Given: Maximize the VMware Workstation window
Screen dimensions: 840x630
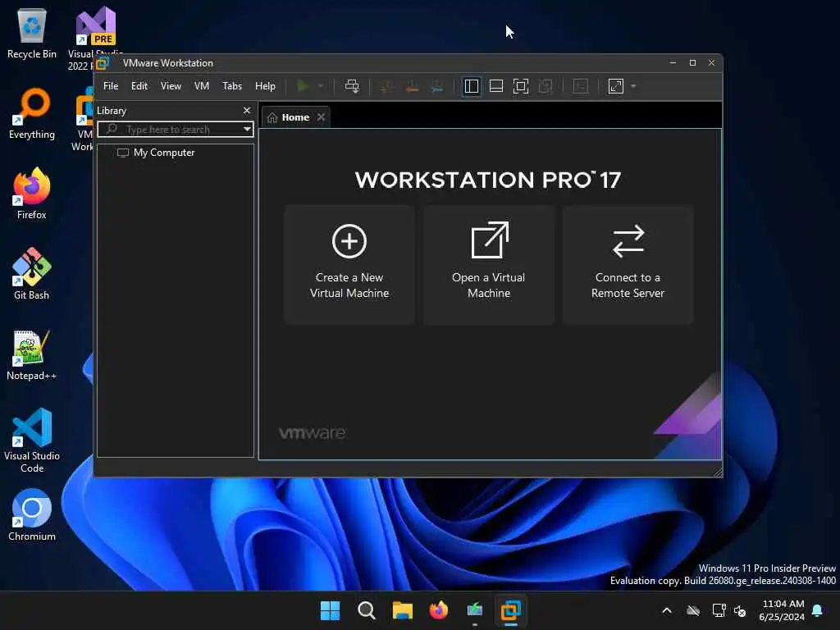Looking at the screenshot, I should (692, 63).
